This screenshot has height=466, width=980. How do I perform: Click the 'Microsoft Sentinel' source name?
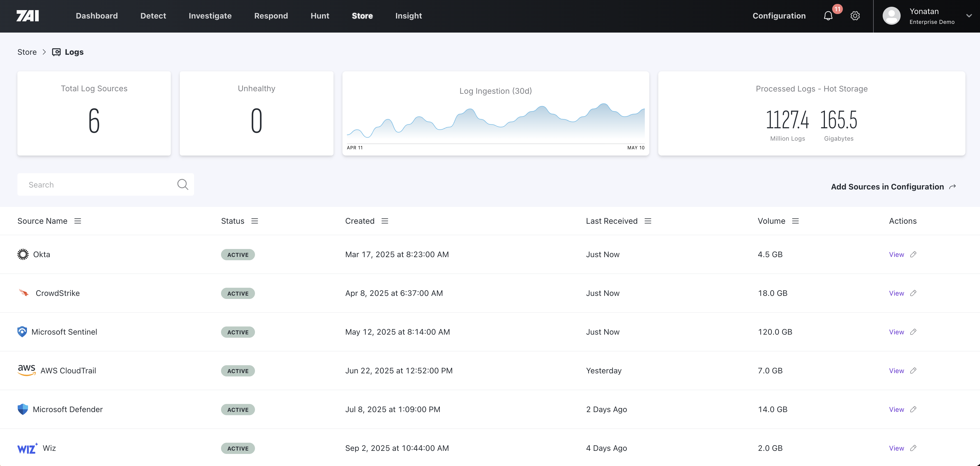[64, 332]
